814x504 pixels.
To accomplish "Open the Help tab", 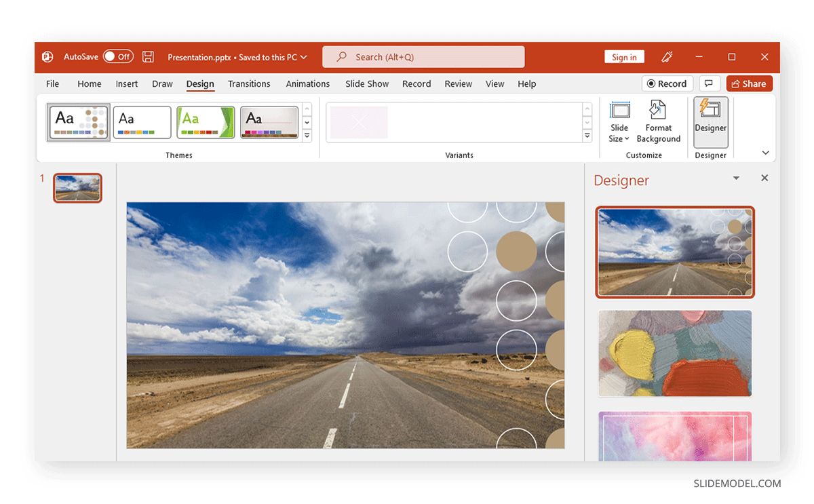I will (527, 83).
